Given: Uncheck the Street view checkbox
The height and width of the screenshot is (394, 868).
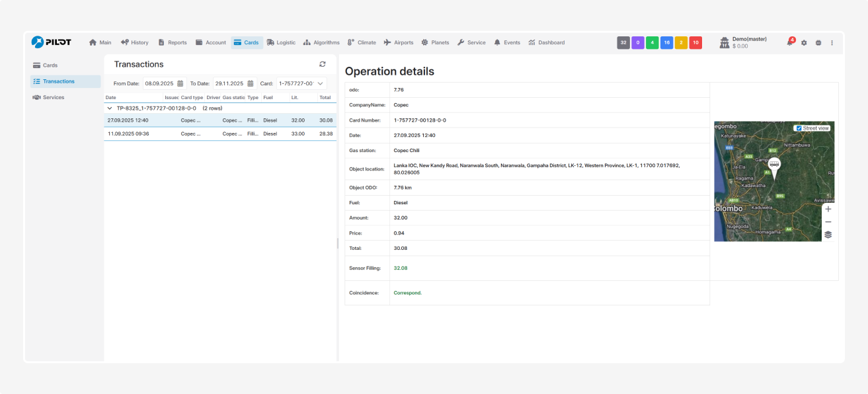Looking at the screenshot, I should [x=799, y=128].
